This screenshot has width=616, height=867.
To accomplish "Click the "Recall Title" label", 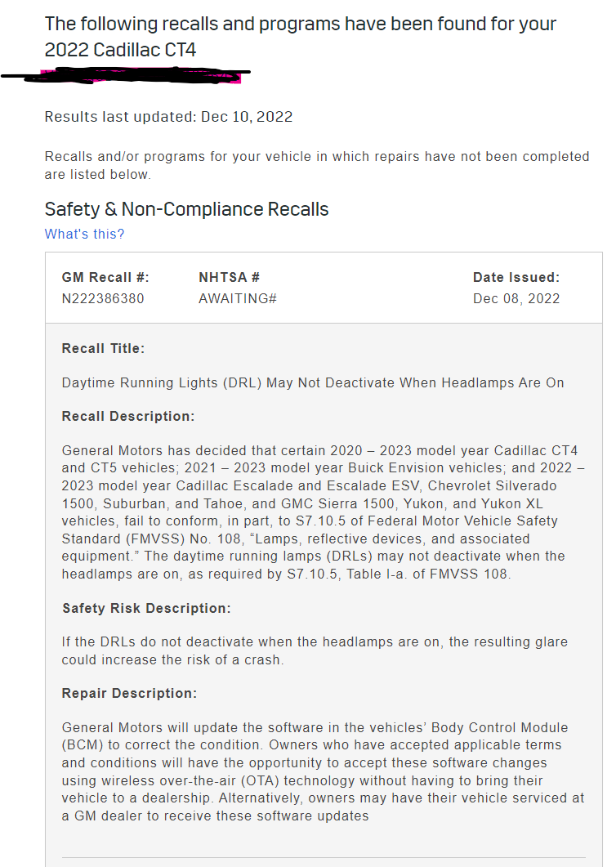I will pyautogui.click(x=103, y=348).
